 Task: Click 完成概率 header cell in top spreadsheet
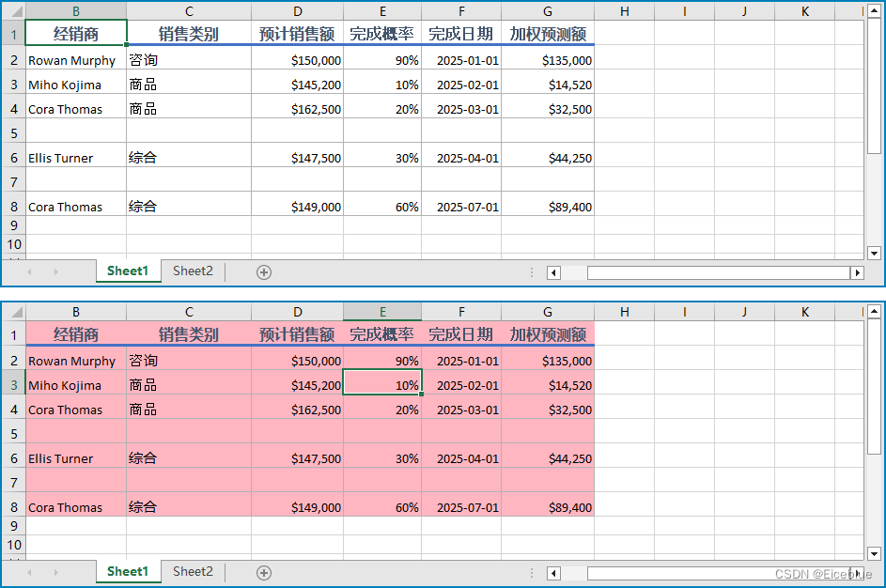(382, 33)
